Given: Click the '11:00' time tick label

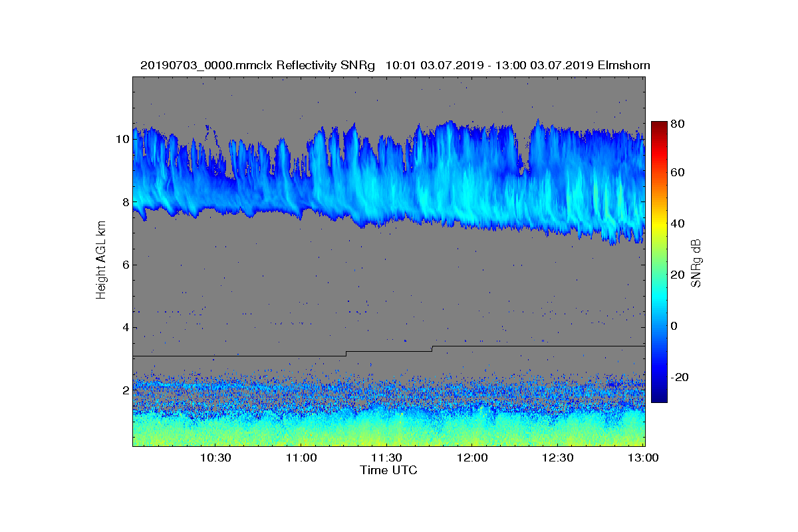Looking at the screenshot, I should coord(301,458).
